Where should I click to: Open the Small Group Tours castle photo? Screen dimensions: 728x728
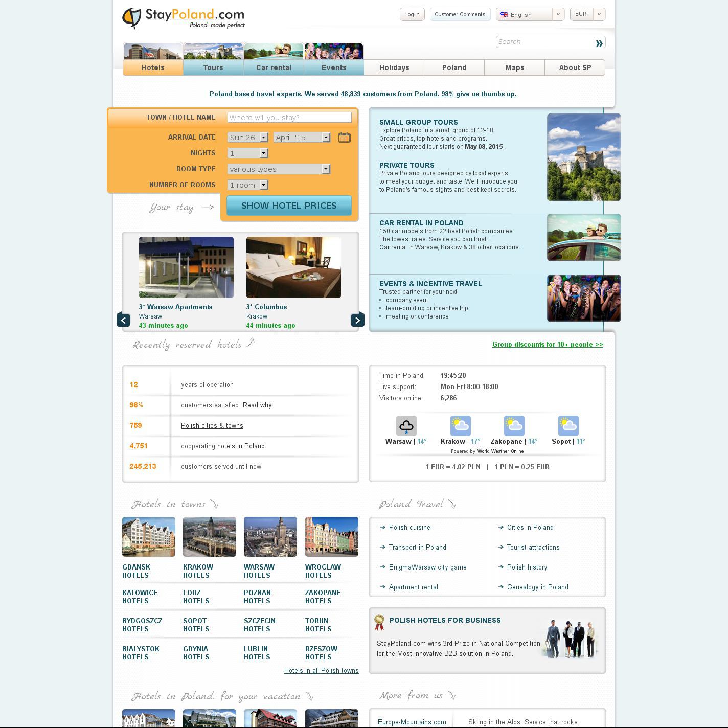[x=584, y=157]
